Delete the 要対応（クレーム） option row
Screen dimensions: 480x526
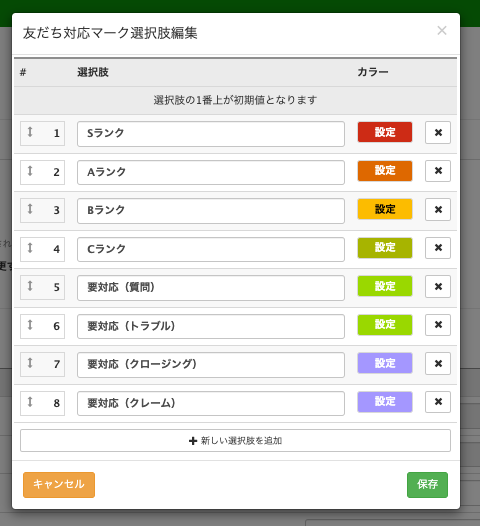point(438,402)
